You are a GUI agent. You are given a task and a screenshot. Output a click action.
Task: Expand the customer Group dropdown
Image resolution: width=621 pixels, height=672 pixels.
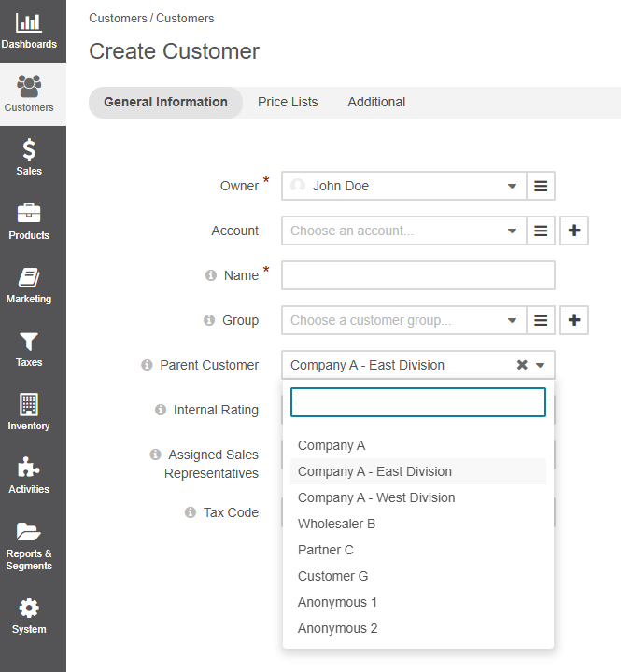(x=512, y=320)
